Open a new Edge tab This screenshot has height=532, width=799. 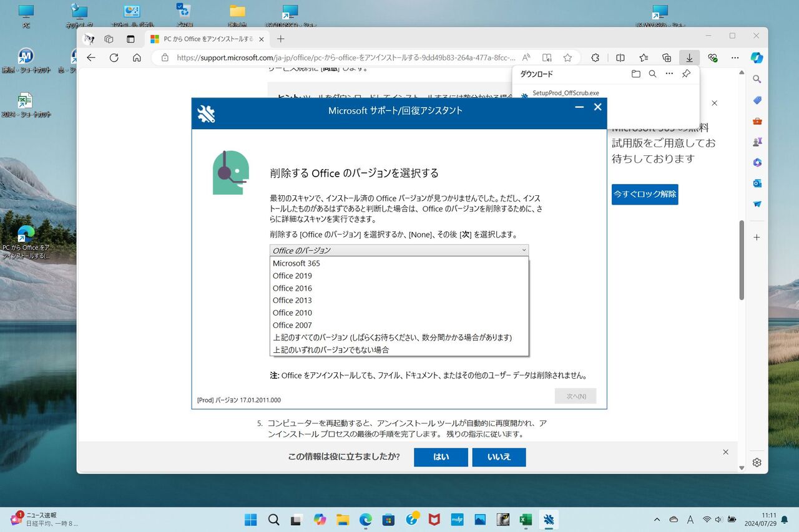point(281,39)
